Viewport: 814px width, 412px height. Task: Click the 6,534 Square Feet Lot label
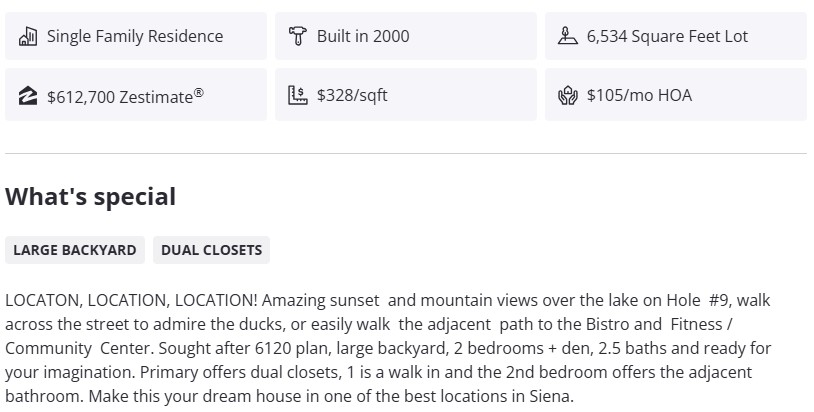point(667,36)
